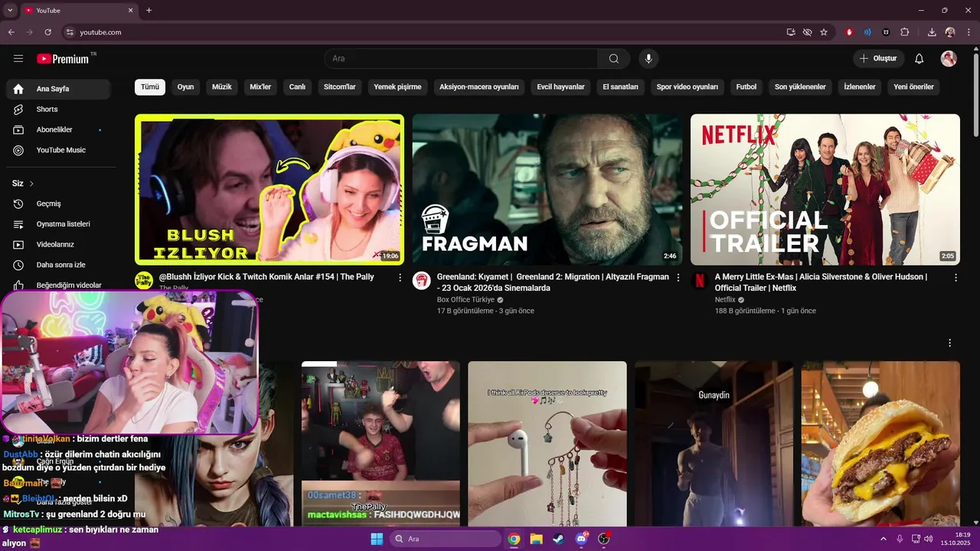Image resolution: width=980 pixels, height=551 pixels.
Task: Go to Ana Sayfa in sidebar
Action: (58, 89)
